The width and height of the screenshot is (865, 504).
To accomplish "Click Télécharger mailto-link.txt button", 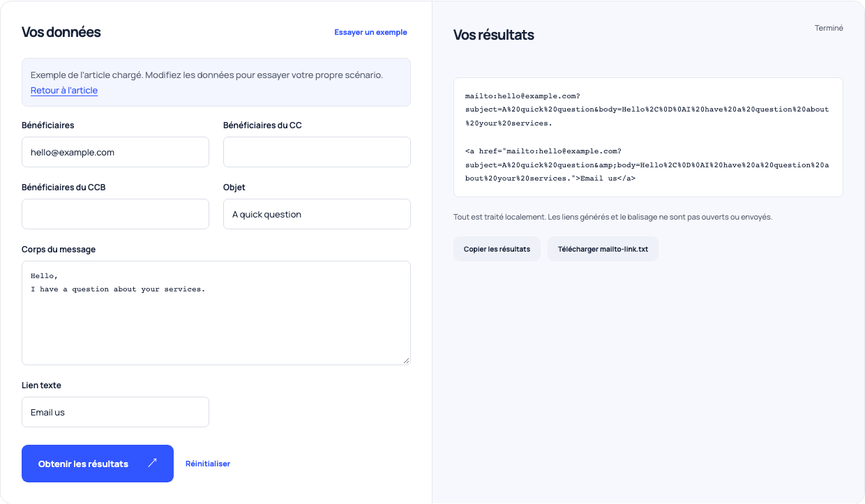I will tap(603, 249).
